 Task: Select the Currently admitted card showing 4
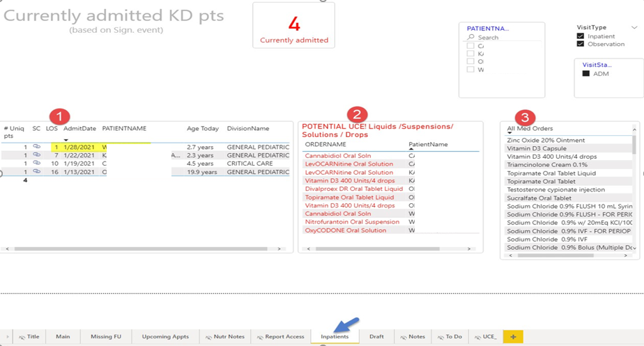(293, 26)
